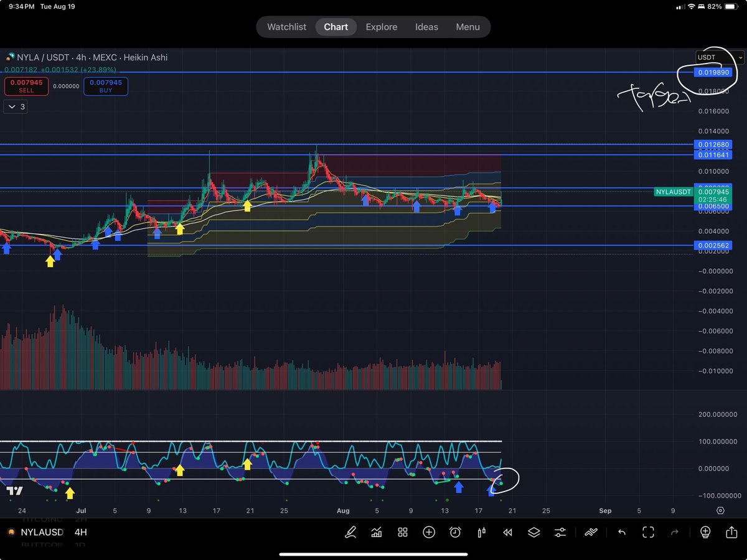Open the Ideas tab
Viewport: 747px width, 560px height.
426,27
